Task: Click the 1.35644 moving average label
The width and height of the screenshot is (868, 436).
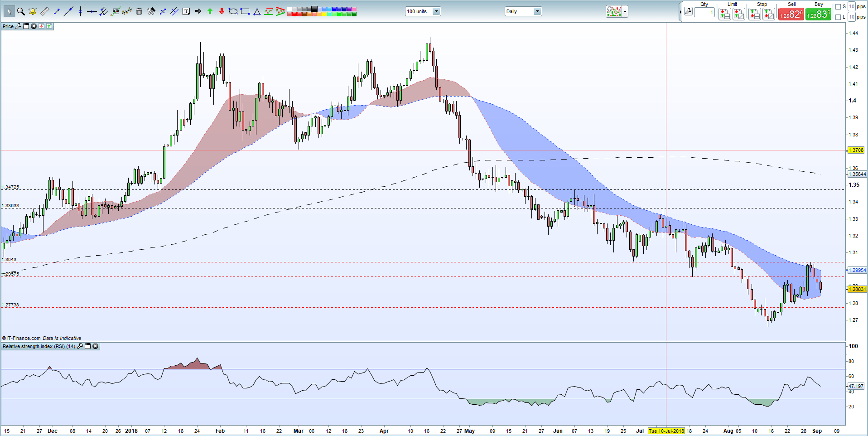Action: point(857,174)
